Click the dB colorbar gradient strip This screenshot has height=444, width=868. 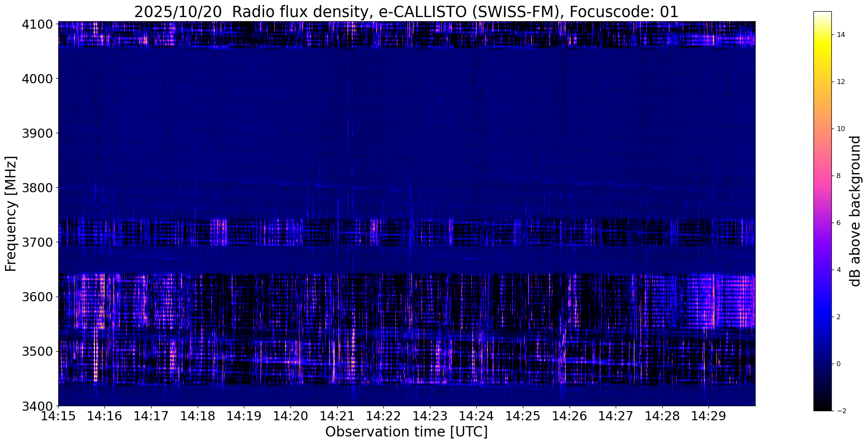(823, 211)
